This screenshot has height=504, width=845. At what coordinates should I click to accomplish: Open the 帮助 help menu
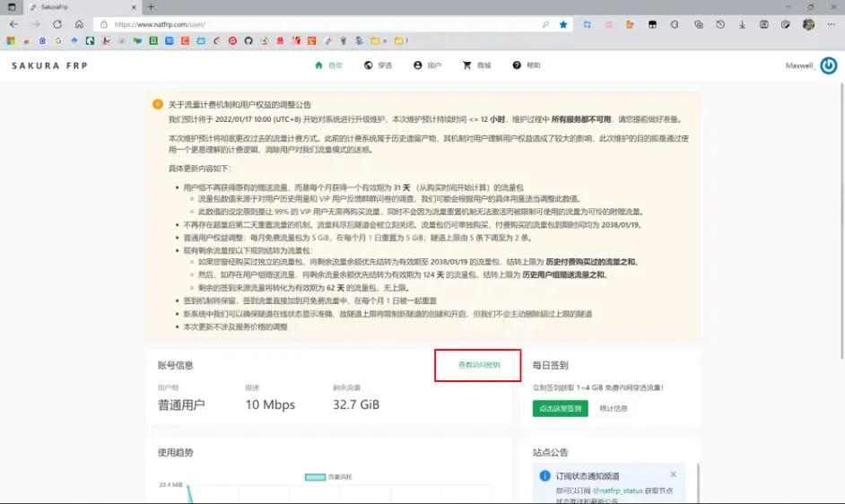click(x=527, y=65)
